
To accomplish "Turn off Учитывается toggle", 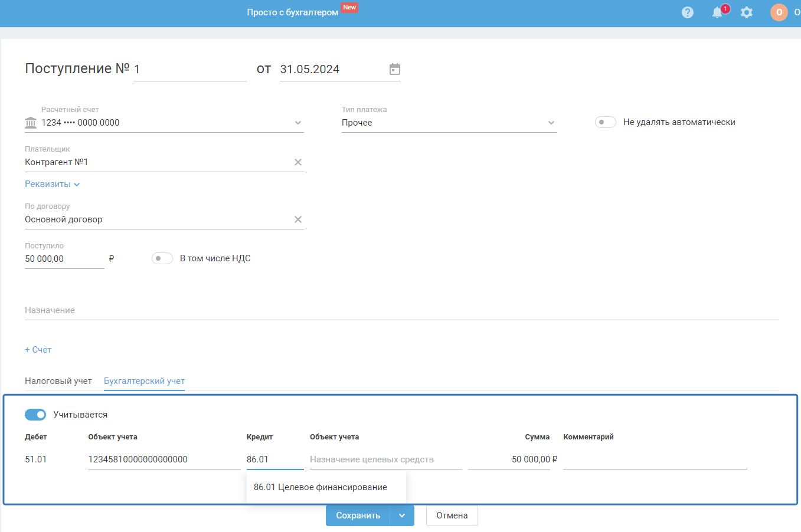I will (x=35, y=415).
